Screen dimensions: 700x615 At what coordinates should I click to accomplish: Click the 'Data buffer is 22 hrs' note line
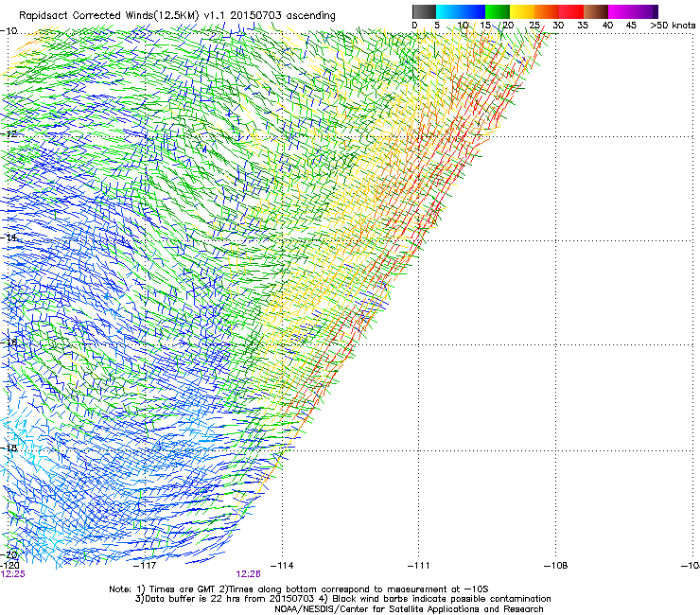pos(342,599)
